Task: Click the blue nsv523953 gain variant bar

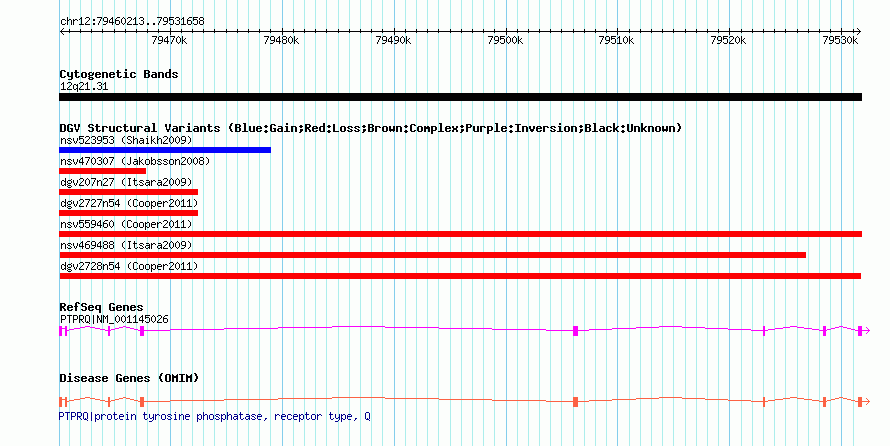Action: [x=165, y=150]
